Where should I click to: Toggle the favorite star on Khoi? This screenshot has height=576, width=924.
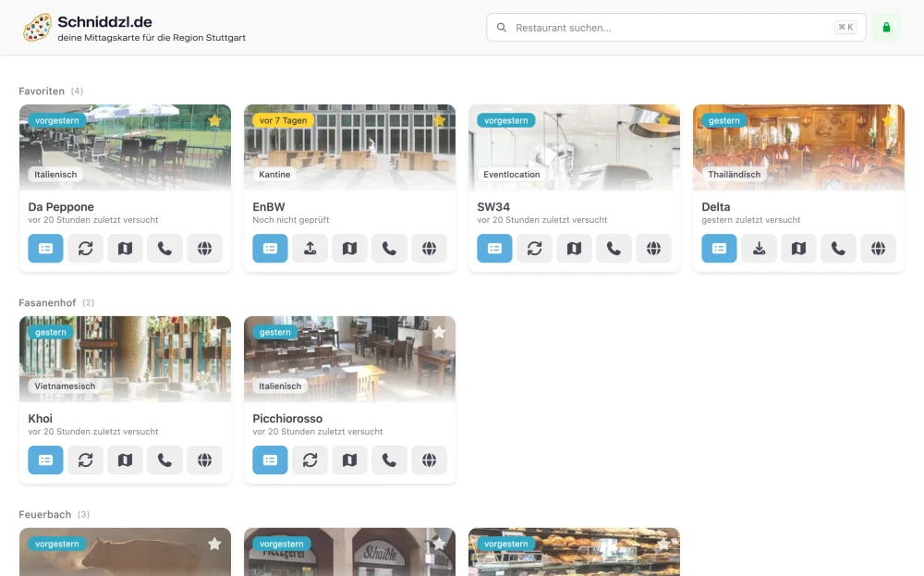214,332
